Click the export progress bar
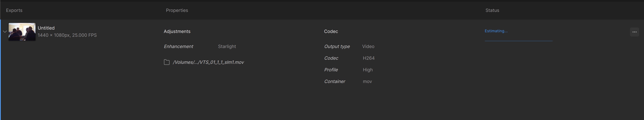Viewport: 644px width, 120px height. pos(518,41)
